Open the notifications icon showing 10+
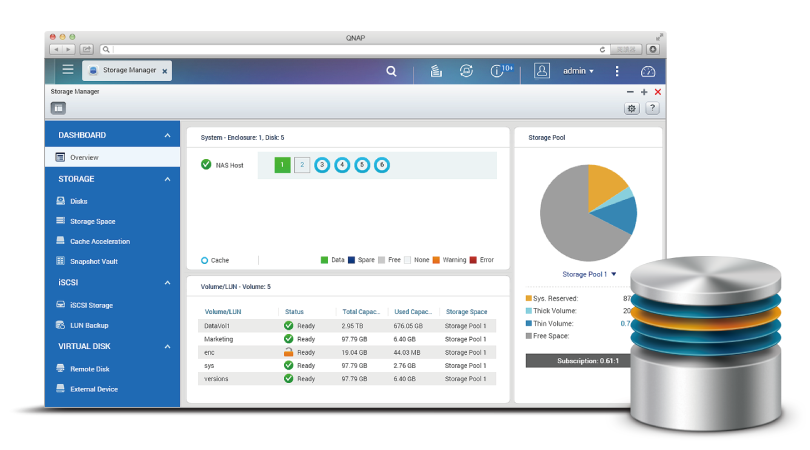The image size is (810, 450). (x=500, y=71)
